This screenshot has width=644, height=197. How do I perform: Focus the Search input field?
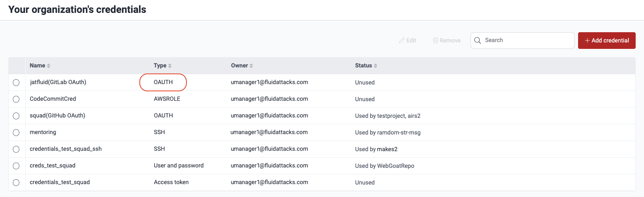point(522,41)
